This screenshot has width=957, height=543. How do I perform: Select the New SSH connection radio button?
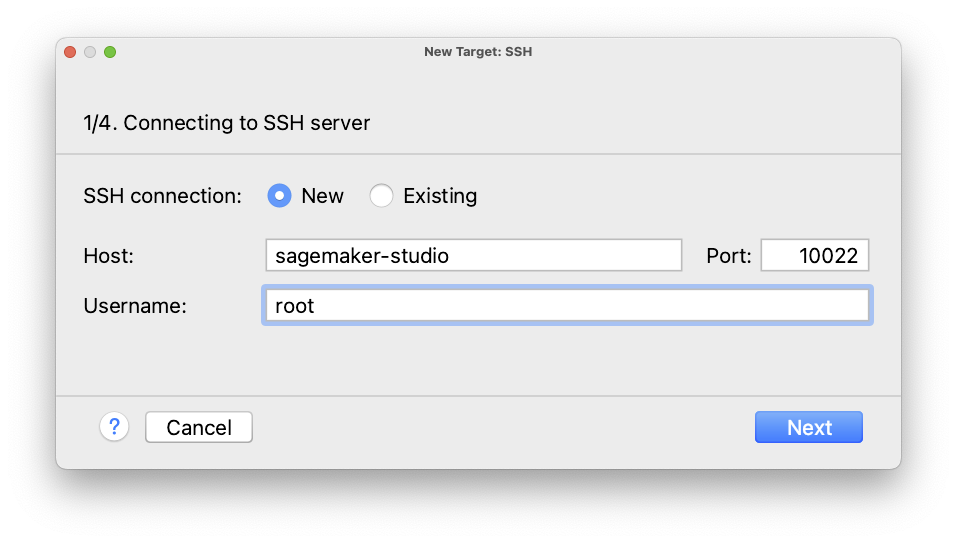[280, 196]
